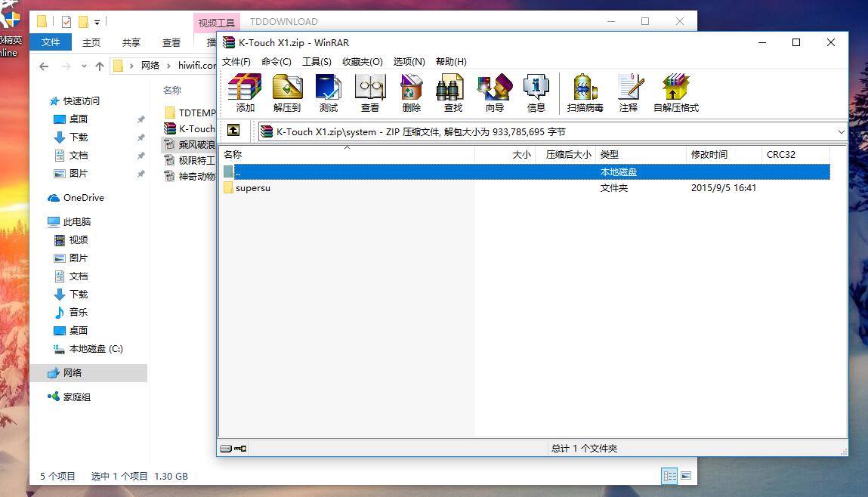Go up one folder level button
The image size is (868, 497).
233,131
